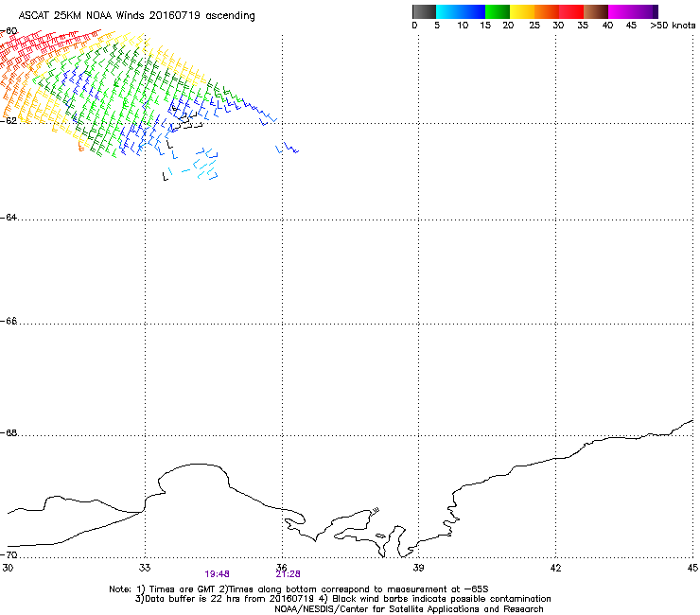Click the longitude label 30
Screen dimensions: 700x615
click(x=8, y=568)
